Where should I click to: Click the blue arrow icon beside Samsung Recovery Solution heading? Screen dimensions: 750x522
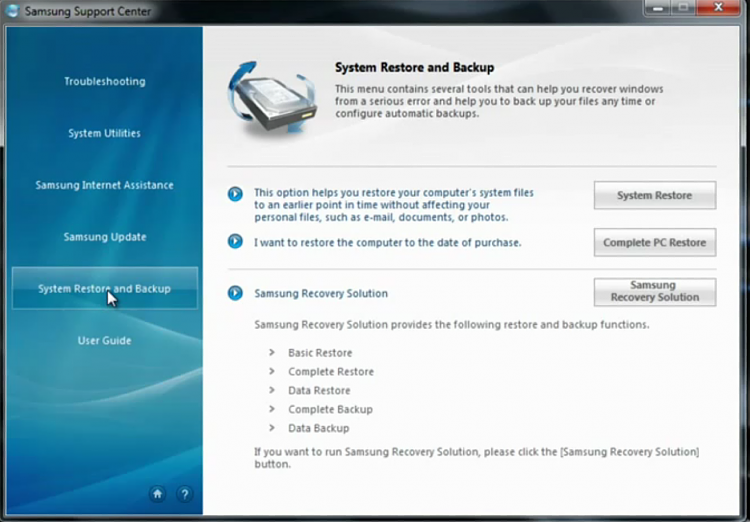click(235, 293)
